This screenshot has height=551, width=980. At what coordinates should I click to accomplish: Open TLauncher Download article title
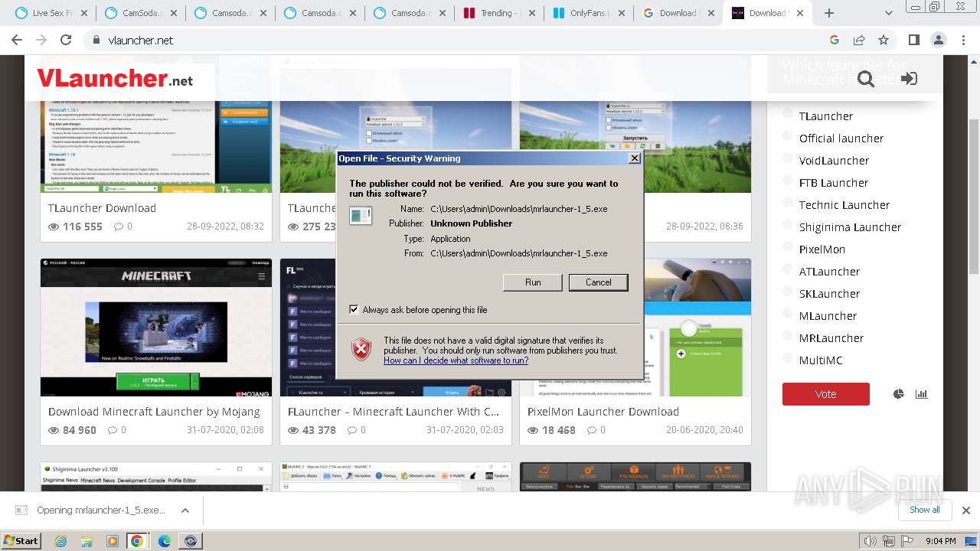click(102, 208)
